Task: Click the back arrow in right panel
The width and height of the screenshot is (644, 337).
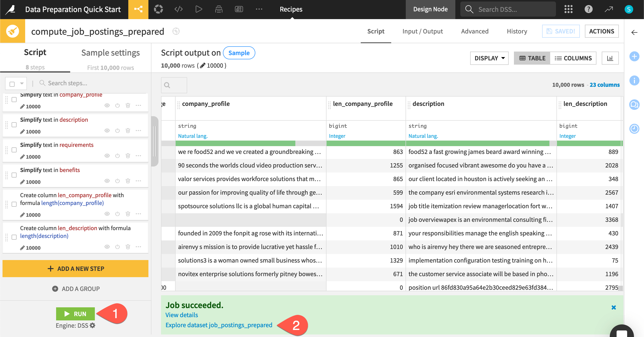Action: 634,32
